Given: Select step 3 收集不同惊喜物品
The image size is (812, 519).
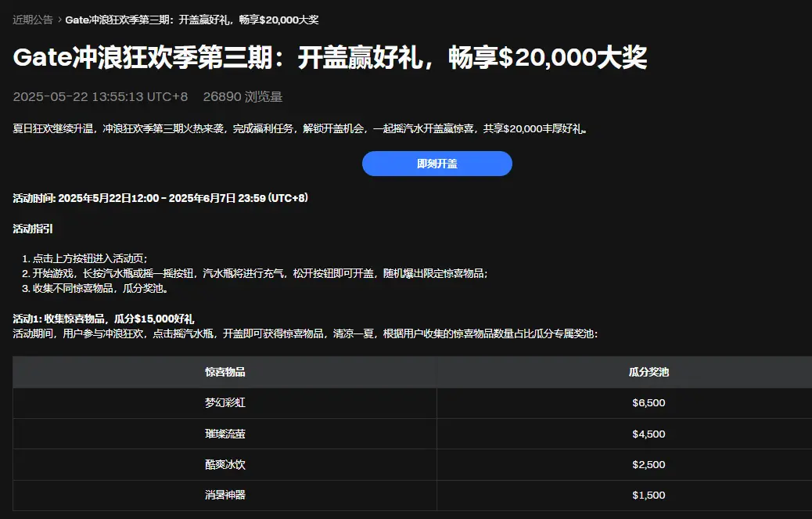Looking at the screenshot, I should [x=95, y=288].
